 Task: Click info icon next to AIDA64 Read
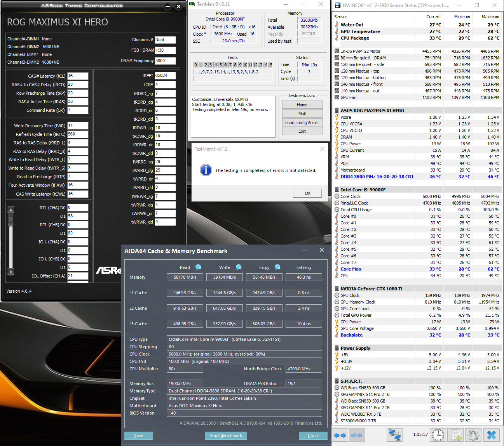pos(198,267)
